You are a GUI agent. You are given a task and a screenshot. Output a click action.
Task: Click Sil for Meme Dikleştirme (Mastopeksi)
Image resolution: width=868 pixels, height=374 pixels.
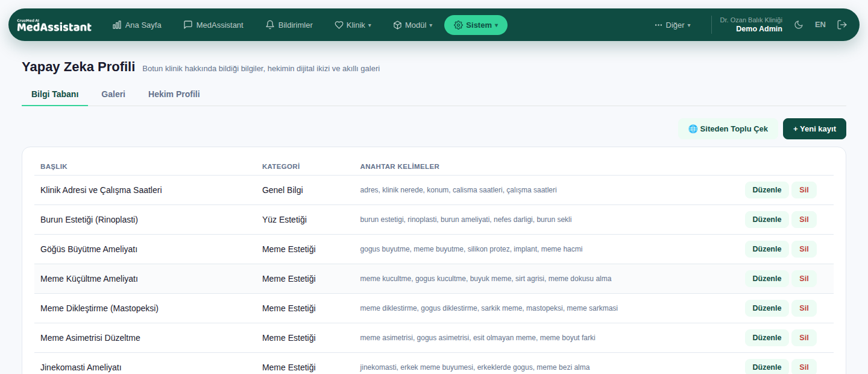pyautogui.click(x=804, y=308)
